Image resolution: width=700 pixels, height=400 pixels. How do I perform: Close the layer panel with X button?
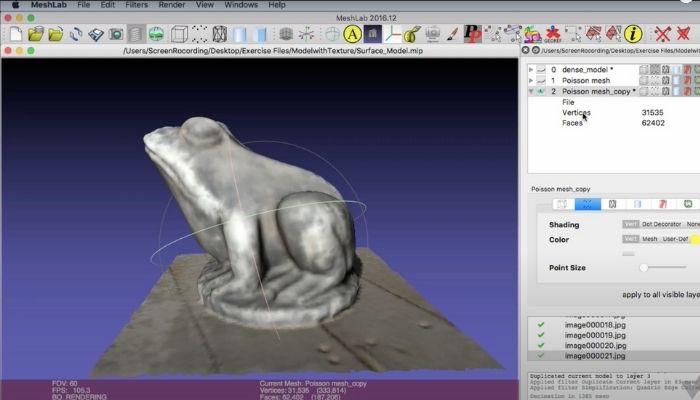[525, 50]
